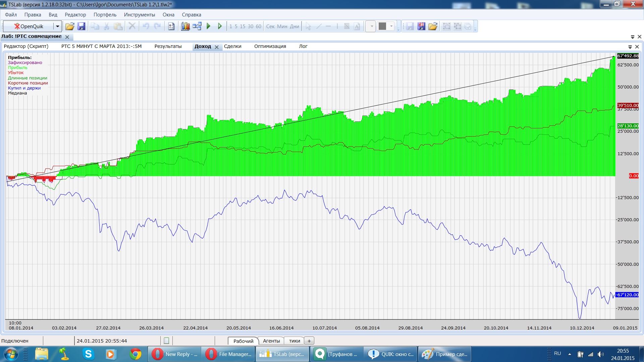Click the flowchart diagram icon in toolbar
The height and width of the screenshot is (362, 644).
(x=197, y=26)
